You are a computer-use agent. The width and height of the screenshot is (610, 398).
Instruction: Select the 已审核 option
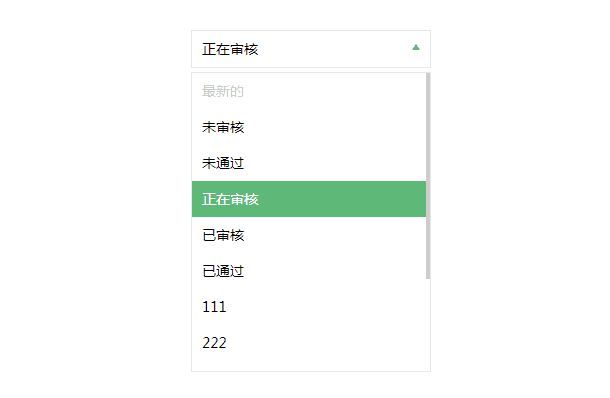click(309, 235)
